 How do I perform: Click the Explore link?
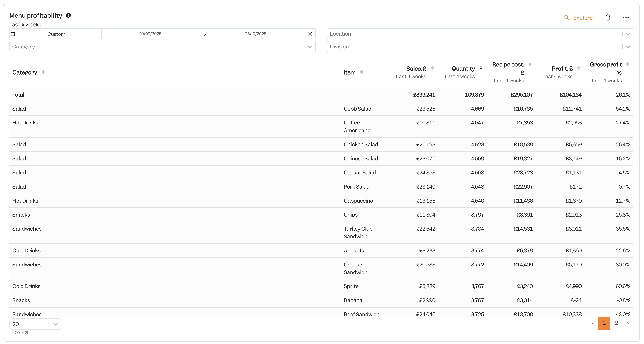pyautogui.click(x=583, y=18)
